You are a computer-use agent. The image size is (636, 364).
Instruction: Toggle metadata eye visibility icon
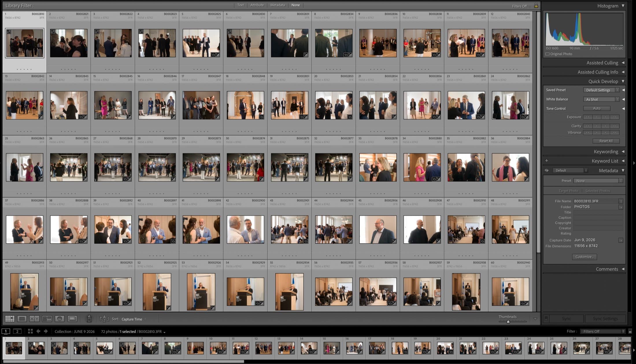coord(546,170)
